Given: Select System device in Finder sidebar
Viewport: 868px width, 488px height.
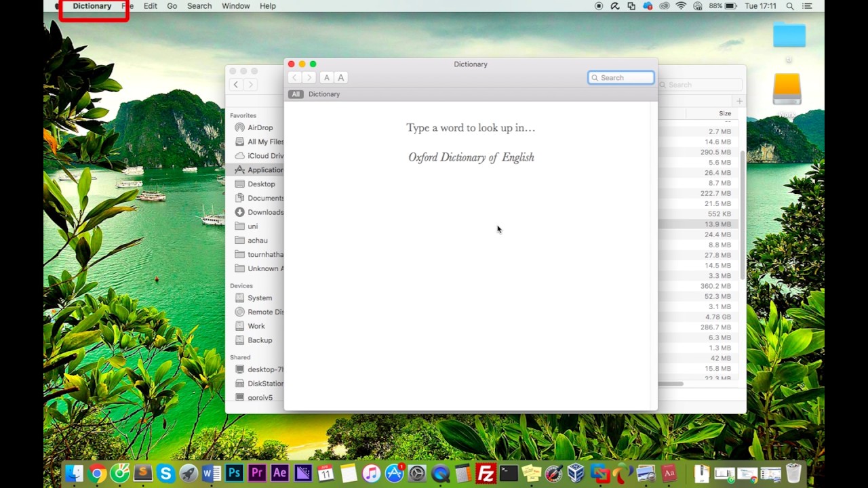Looking at the screenshot, I should point(255,298).
